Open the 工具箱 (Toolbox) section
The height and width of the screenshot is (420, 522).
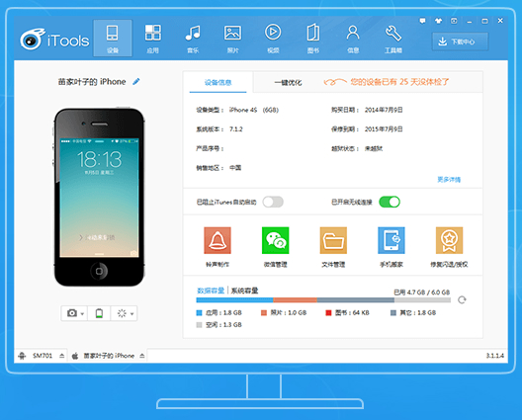[x=393, y=38]
